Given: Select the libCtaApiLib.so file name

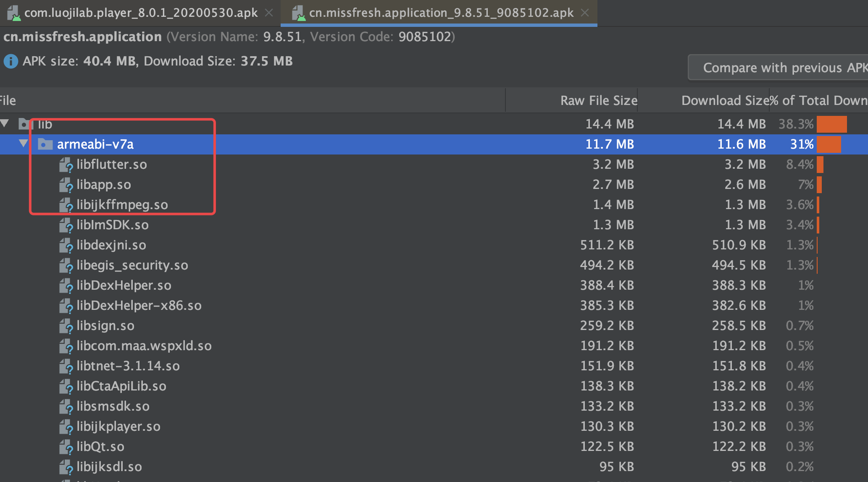Looking at the screenshot, I should (x=121, y=386).
